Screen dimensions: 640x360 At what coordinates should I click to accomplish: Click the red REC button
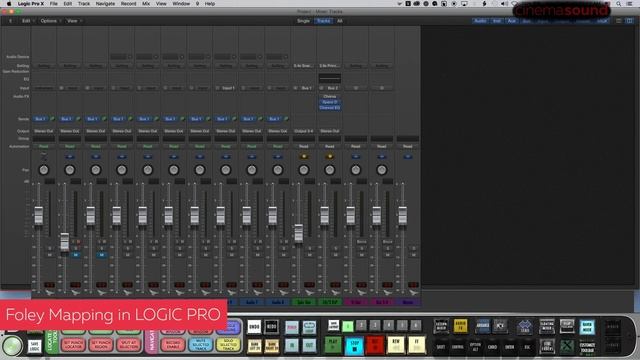pos(375,345)
